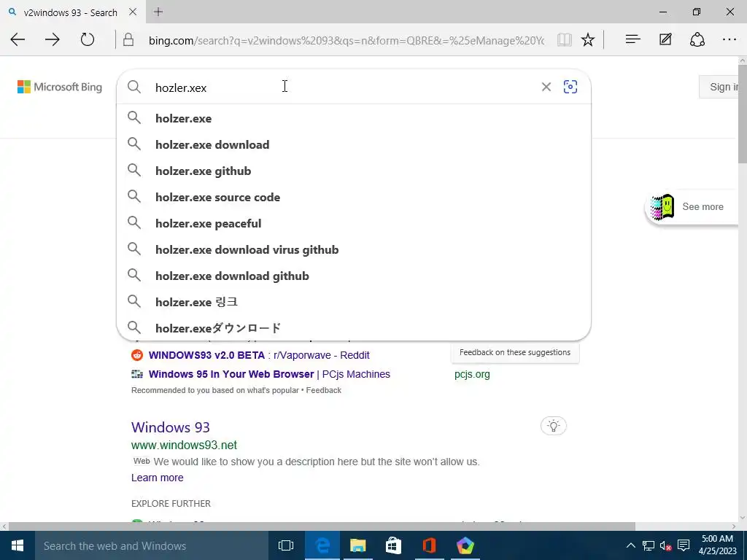Select suggestion holzer.exe download
This screenshot has height=560, width=747.
point(354,144)
